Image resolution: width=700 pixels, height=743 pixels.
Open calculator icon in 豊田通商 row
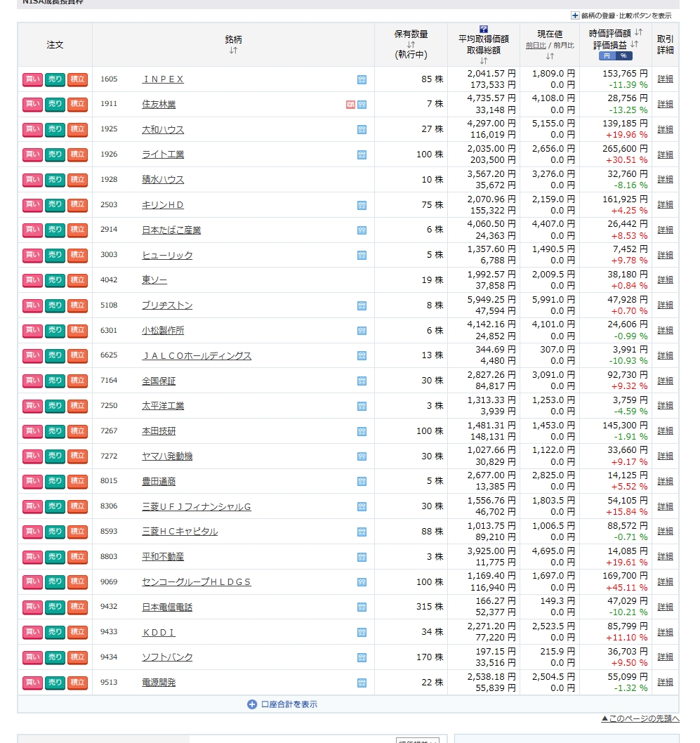[362, 482]
